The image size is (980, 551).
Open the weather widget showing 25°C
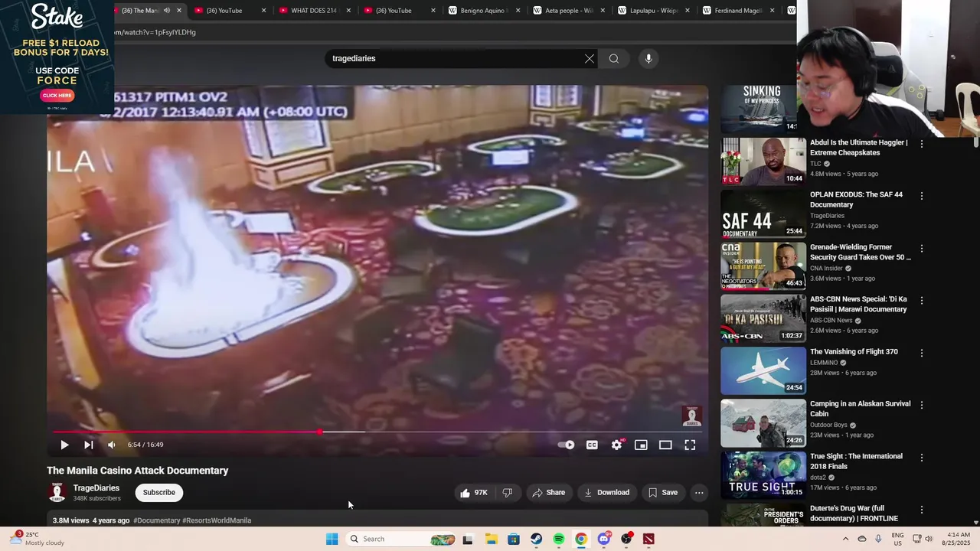pos(37,539)
